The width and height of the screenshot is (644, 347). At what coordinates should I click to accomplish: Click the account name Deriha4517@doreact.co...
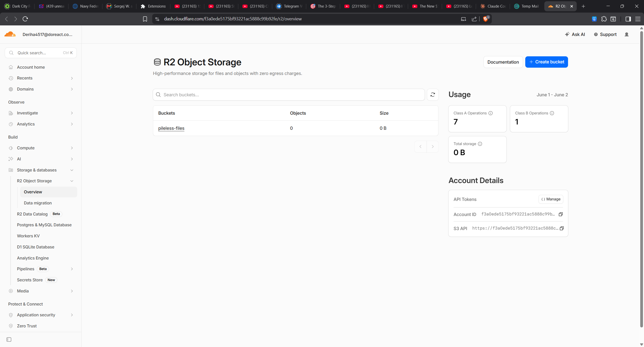coord(47,34)
